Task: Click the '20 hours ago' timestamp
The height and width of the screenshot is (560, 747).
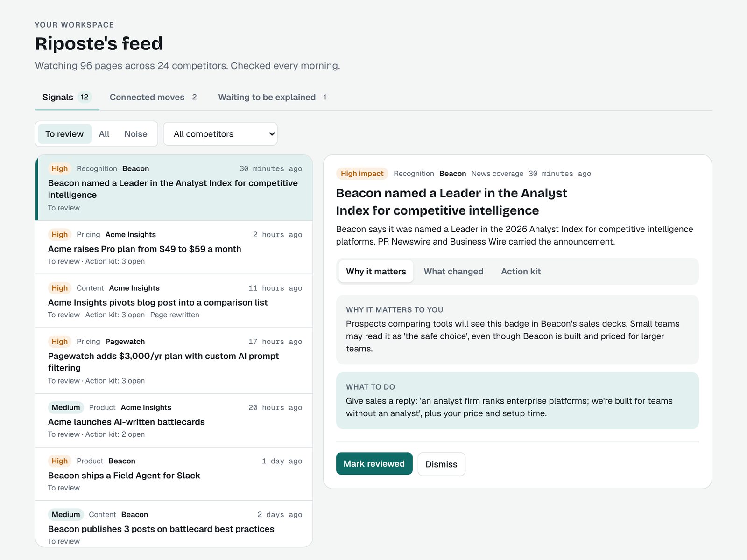Action: pyautogui.click(x=275, y=408)
